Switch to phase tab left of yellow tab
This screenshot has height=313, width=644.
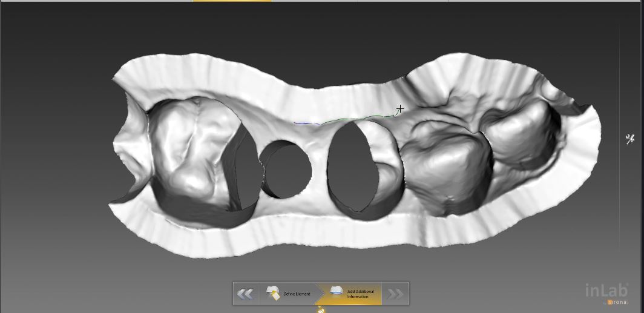coord(151,1)
